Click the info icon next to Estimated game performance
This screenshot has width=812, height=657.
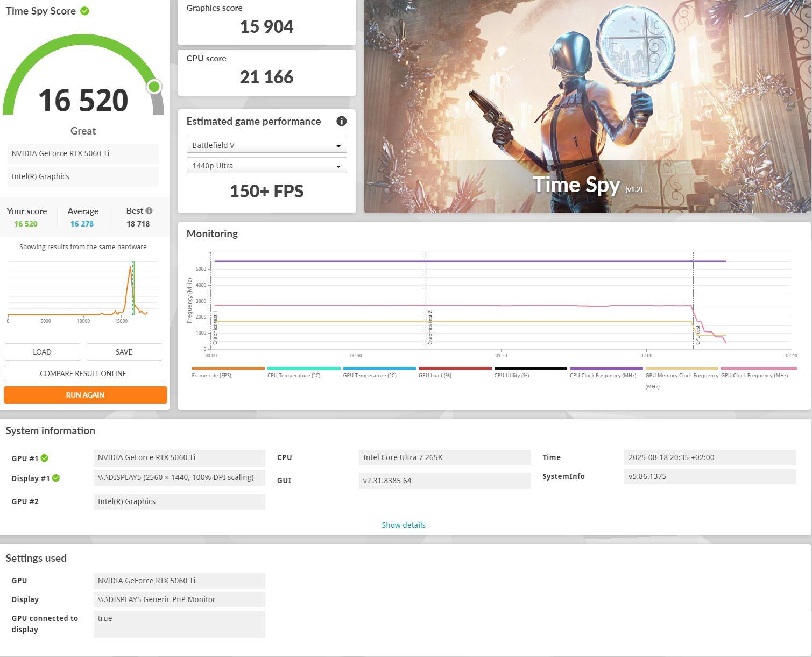341,121
